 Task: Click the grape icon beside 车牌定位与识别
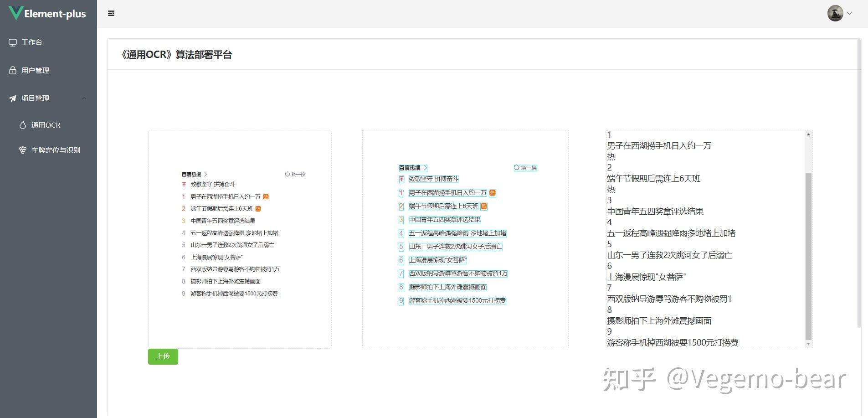(x=22, y=150)
